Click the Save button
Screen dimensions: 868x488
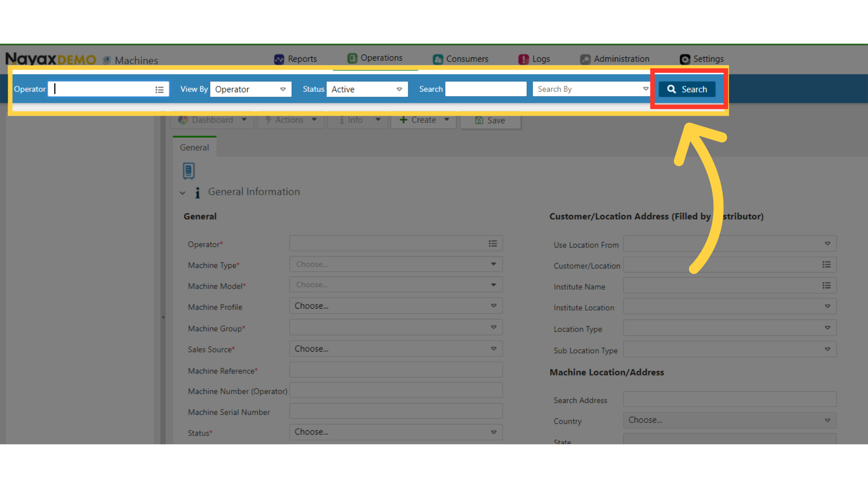[x=491, y=121]
